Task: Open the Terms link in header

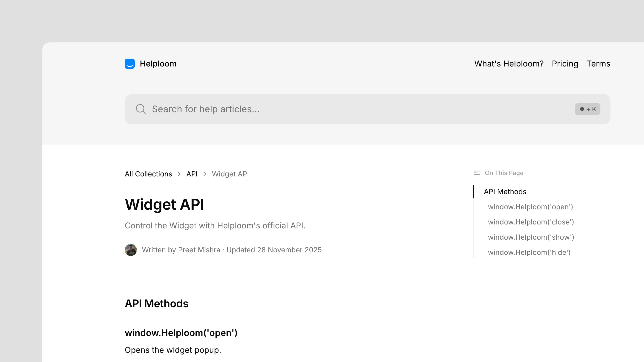Action: 598,64
